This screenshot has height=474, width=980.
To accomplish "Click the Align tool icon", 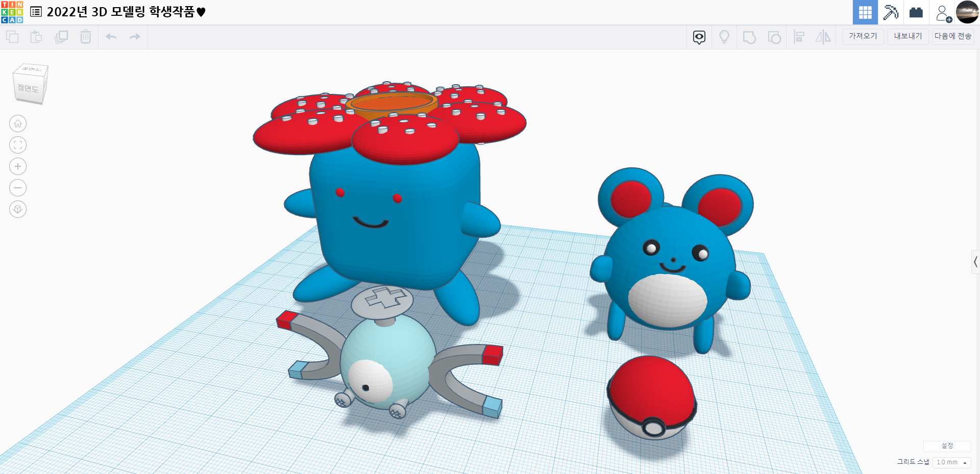I will pos(799,37).
